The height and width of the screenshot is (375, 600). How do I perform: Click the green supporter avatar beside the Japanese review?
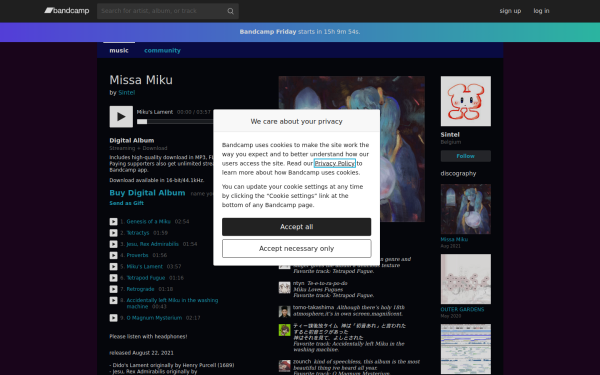pyautogui.click(x=284, y=330)
